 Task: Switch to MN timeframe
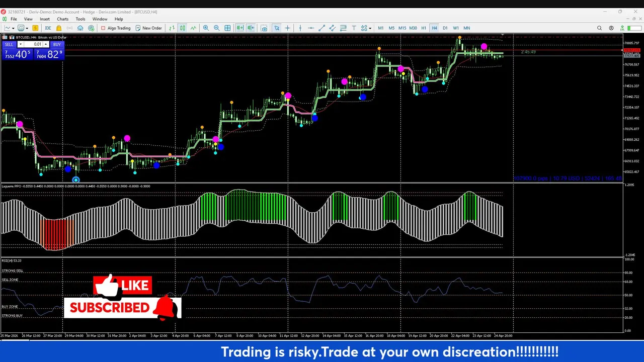tap(466, 28)
